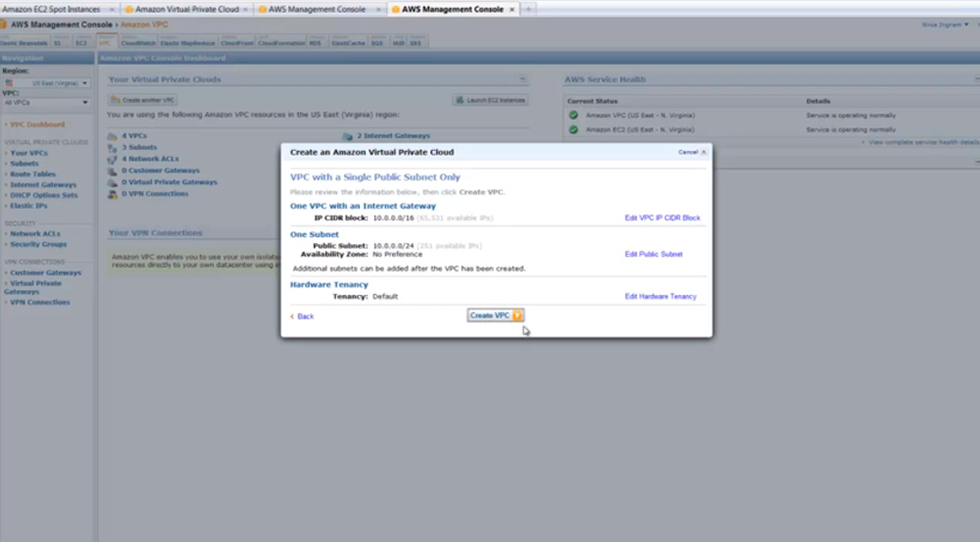Click the 3 Subnets resource icon
980x542 pixels.
coord(112,148)
